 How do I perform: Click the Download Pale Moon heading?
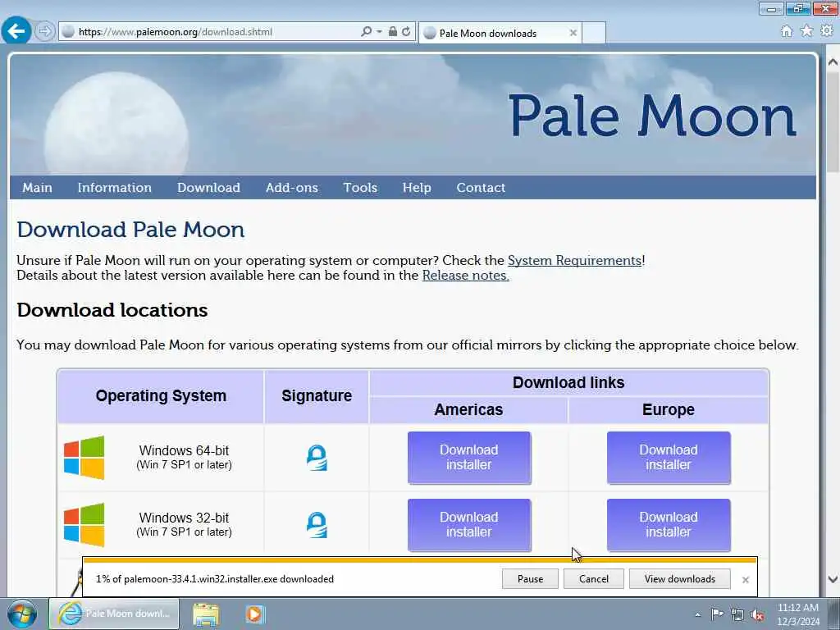(x=130, y=230)
